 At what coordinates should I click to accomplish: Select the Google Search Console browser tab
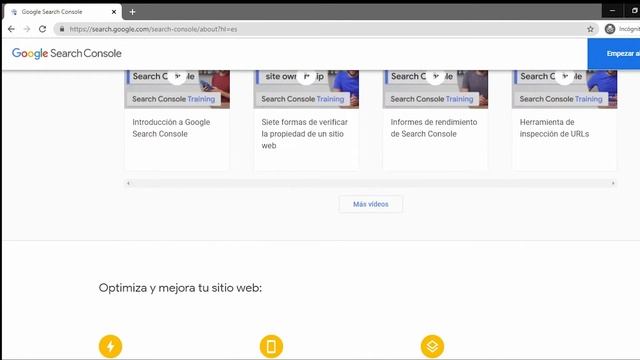[63, 12]
